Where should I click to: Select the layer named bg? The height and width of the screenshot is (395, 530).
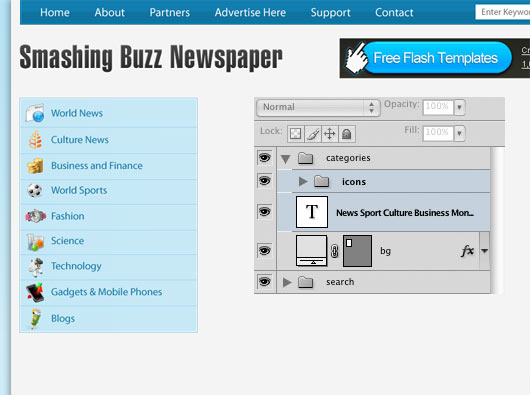click(x=385, y=251)
